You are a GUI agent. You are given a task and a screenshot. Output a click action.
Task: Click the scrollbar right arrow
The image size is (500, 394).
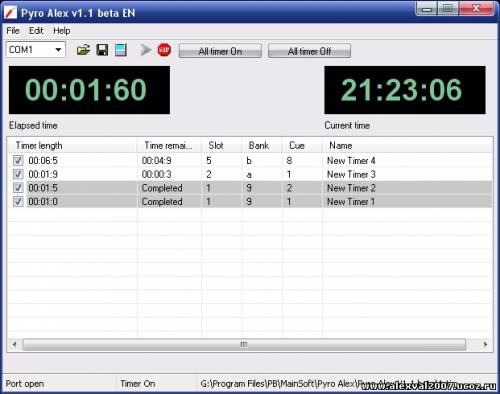point(485,344)
